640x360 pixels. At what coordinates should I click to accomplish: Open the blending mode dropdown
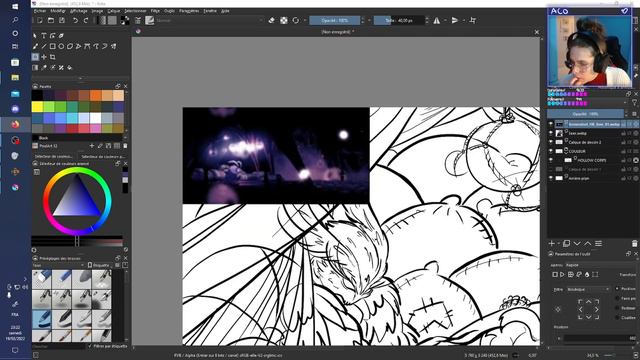point(209,20)
